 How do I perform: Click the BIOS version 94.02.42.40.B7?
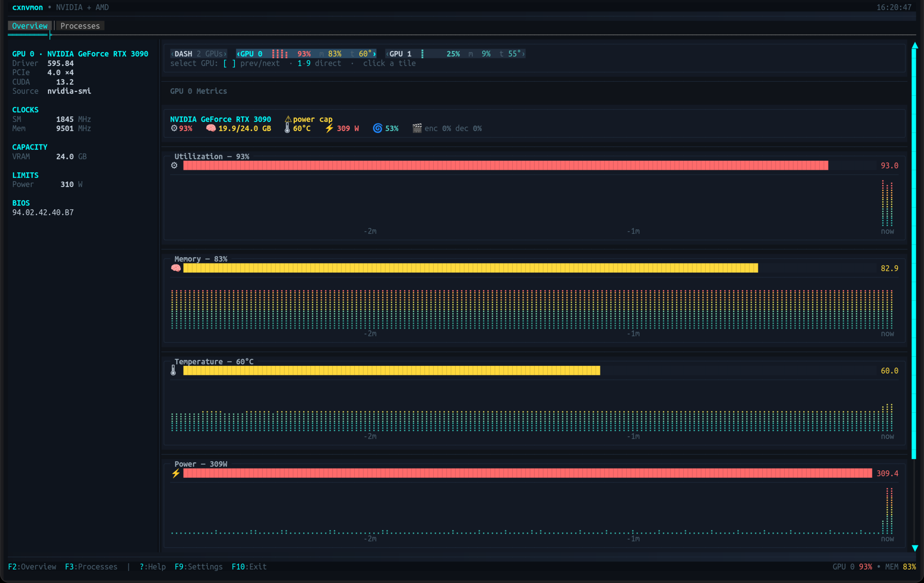coord(43,212)
